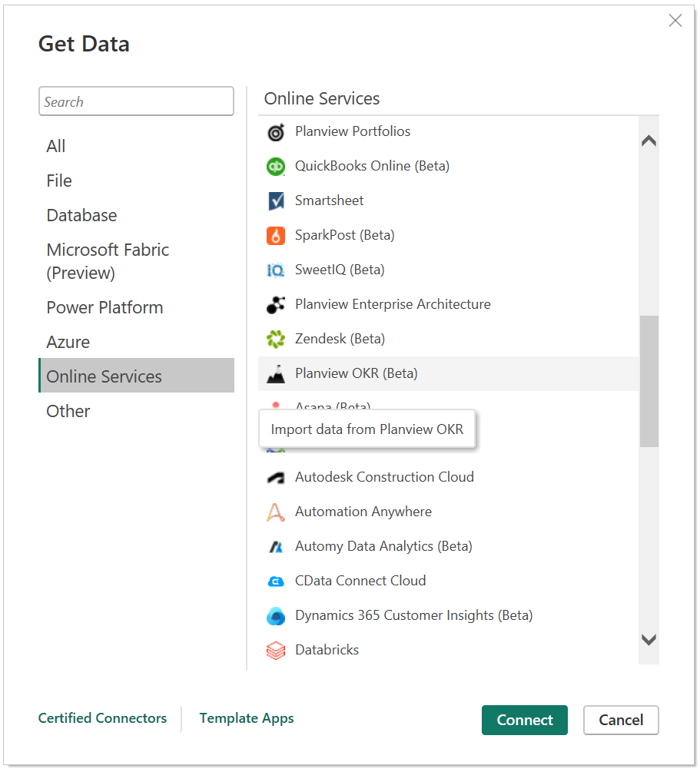Select the SparkPost flame icon
This screenshot has width=700, height=772.
(276, 236)
